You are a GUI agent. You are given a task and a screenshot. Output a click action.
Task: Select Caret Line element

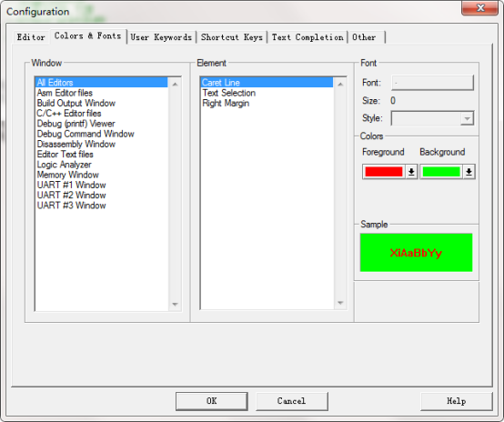267,83
